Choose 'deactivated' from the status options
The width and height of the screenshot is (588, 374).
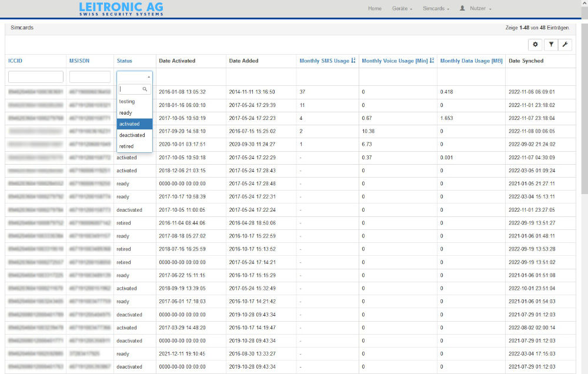(131, 135)
